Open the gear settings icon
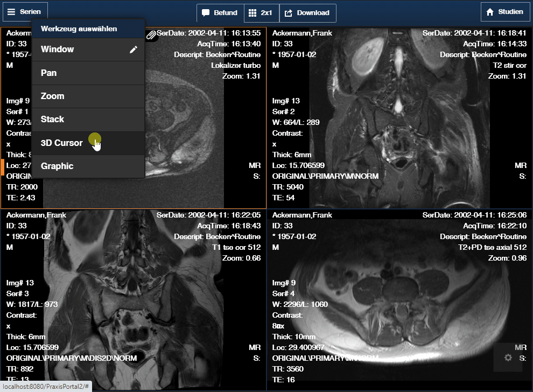The width and height of the screenshot is (533, 392). 508,358
